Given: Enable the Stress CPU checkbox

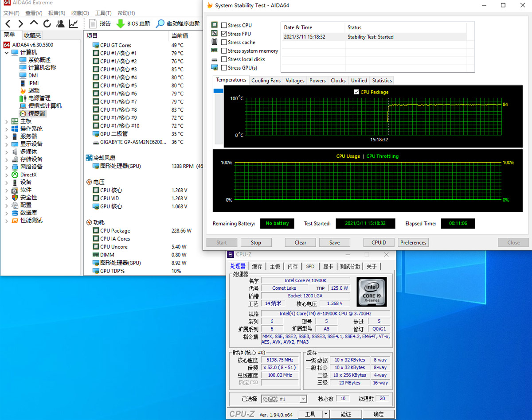Looking at the screenshot, I should 224,25.
